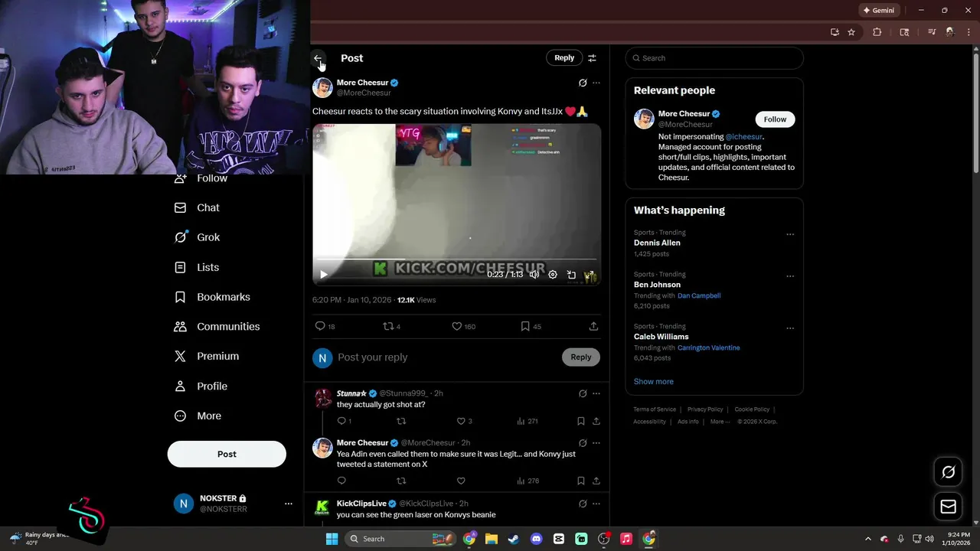This screenshot has height=551, width=980.
Task: Open Communities in the sidebar
Action: [x=217, y=327]
